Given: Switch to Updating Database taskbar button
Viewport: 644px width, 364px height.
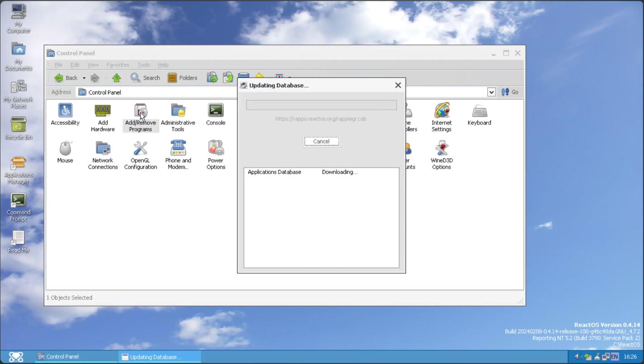Looking at the screenshot, I should click(160, 357).
